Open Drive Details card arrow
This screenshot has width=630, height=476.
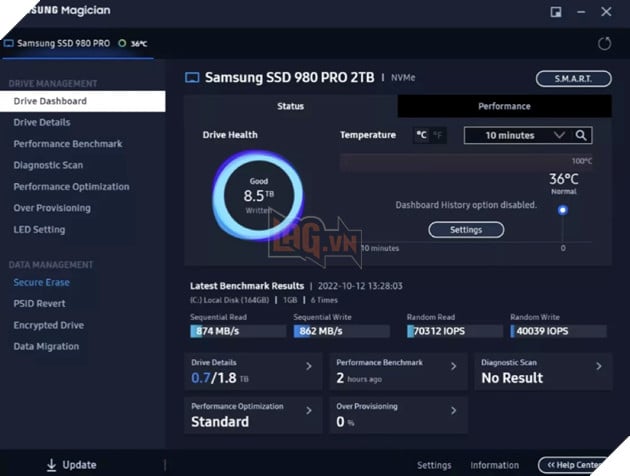pos(309,366)
